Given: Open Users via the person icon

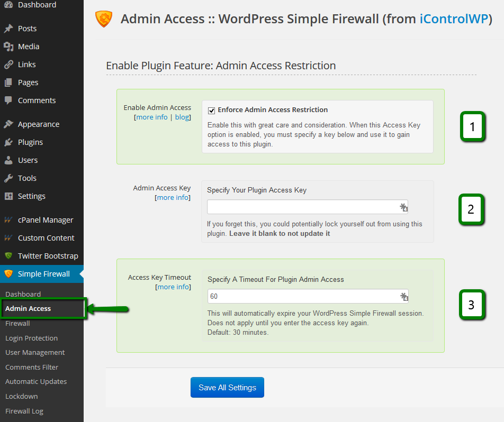Looking at the screenshot, I should tap(8, 160).
